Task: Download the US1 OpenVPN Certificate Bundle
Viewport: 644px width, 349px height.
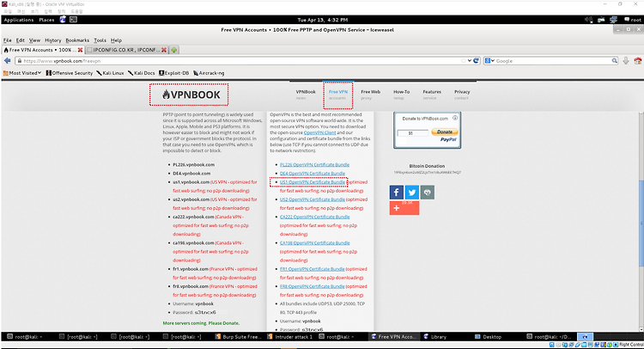Action: [313, 182]
